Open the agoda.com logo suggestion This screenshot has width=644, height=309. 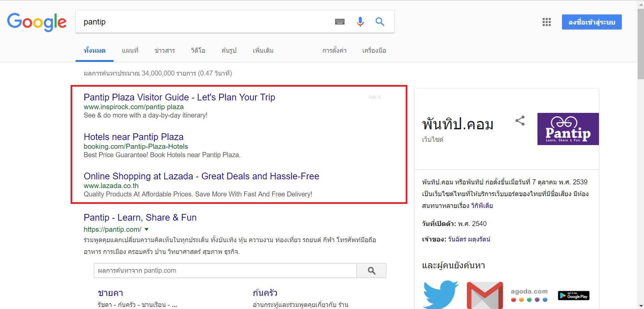click(529, 295)
